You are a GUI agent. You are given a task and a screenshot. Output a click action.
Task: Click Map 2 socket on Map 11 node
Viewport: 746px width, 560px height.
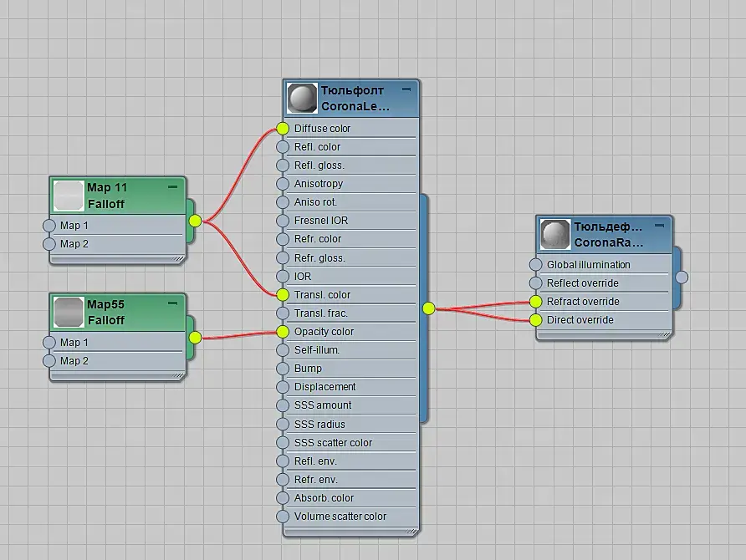coord(49,244)
